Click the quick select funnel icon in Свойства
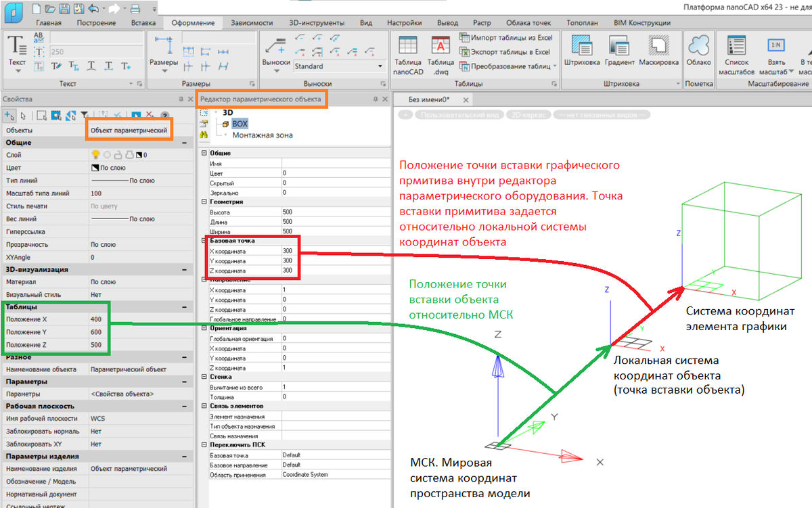 85,115
